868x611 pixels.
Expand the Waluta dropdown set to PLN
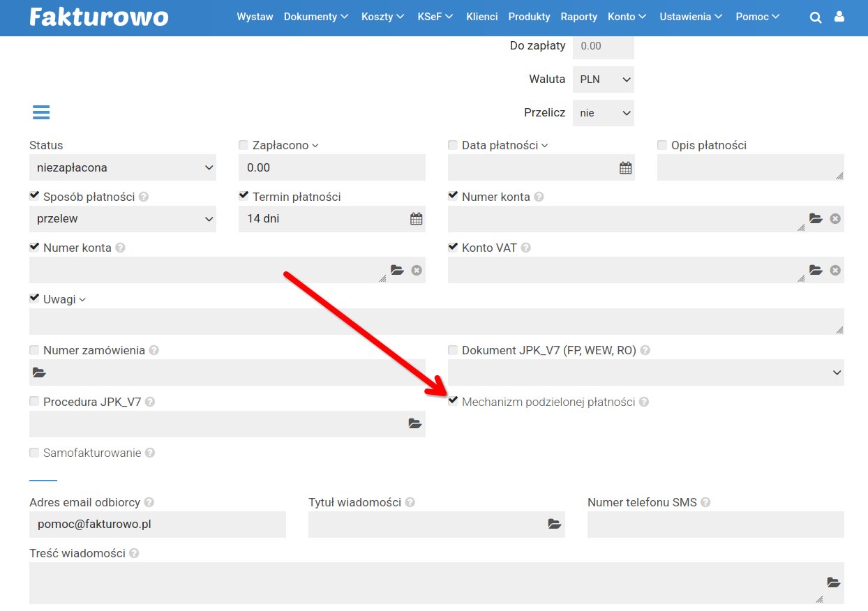tap(603, 80)
